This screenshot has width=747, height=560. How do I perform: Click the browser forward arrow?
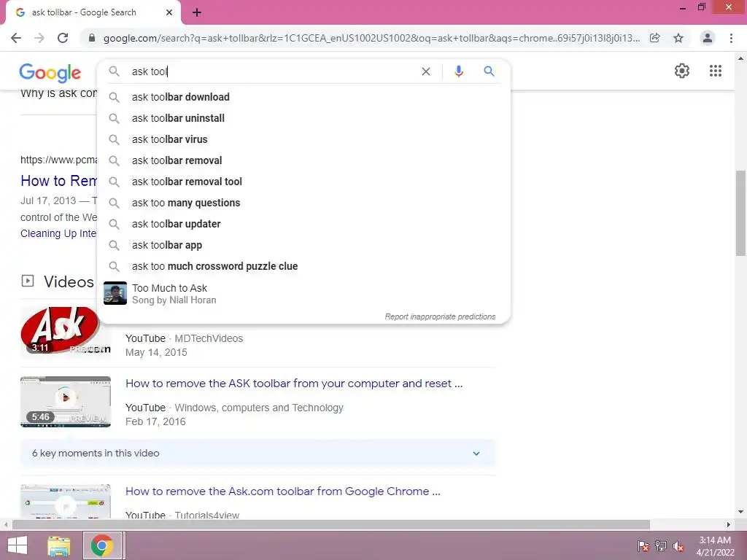39,38
